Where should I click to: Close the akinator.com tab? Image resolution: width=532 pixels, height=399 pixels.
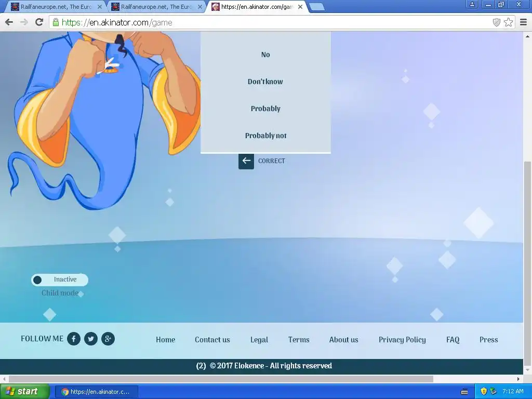[300, 7]
